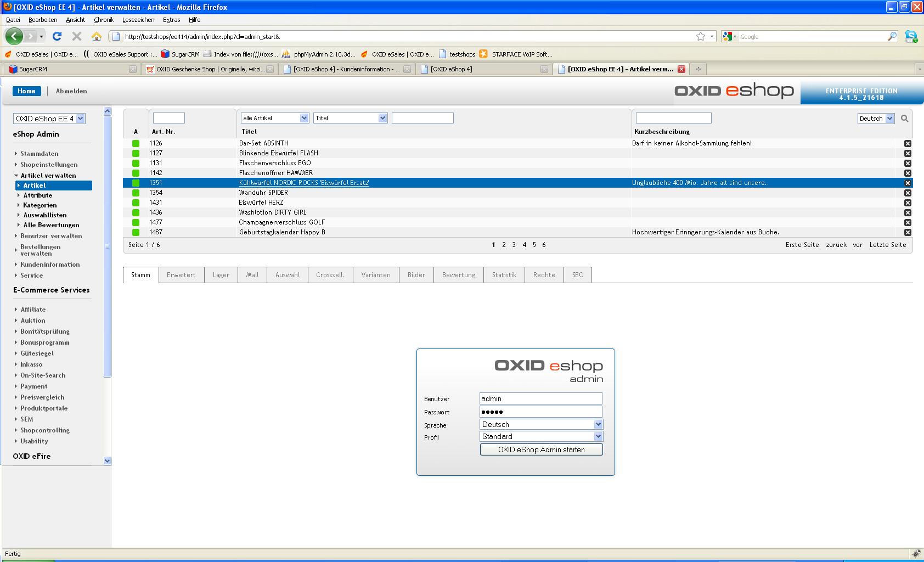Open the 'alle Artikel' category dropdown
Viewport: 924px width, 562px height.
[x=275, y=118]
